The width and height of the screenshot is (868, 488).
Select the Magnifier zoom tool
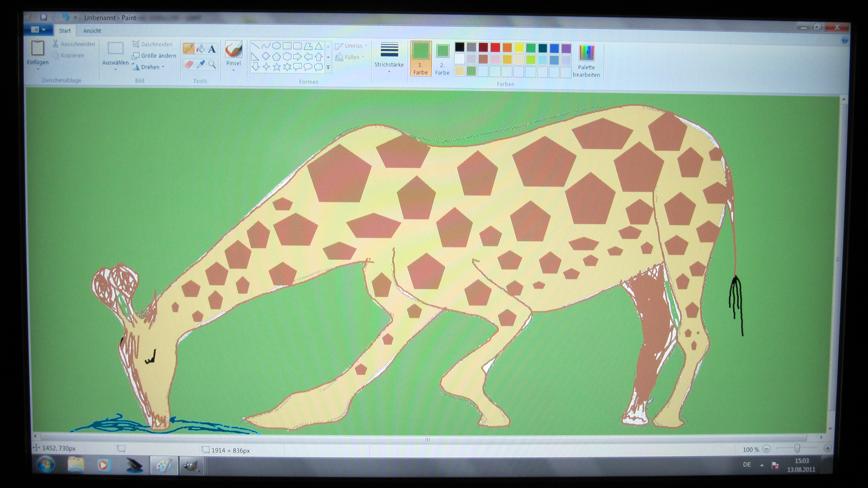point(212,65)
